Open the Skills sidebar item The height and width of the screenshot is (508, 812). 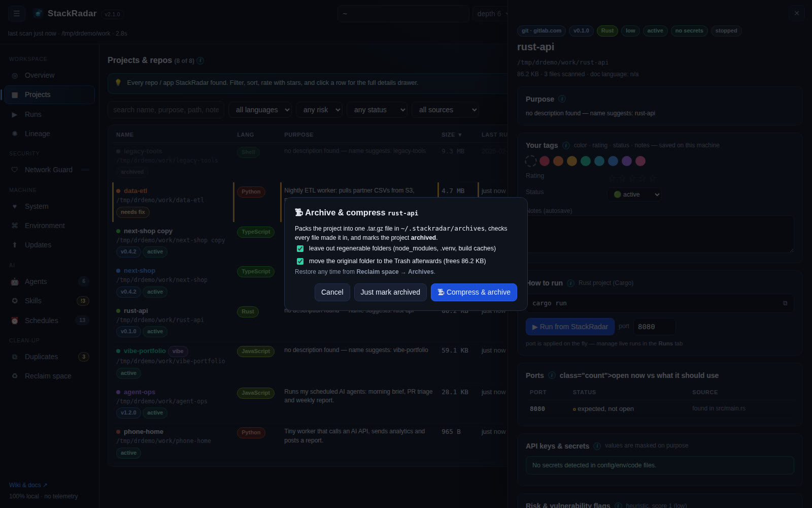(49, 301)
